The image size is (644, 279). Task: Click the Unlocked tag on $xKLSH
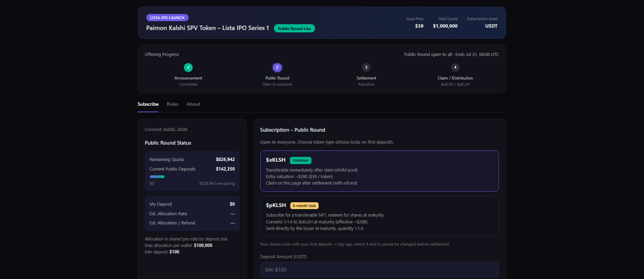click(x=301, y=160)
